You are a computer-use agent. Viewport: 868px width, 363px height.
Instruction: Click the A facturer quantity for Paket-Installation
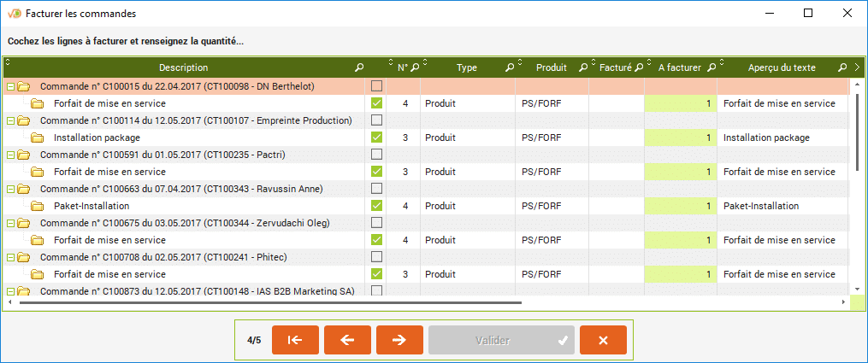tap(680, 206)
